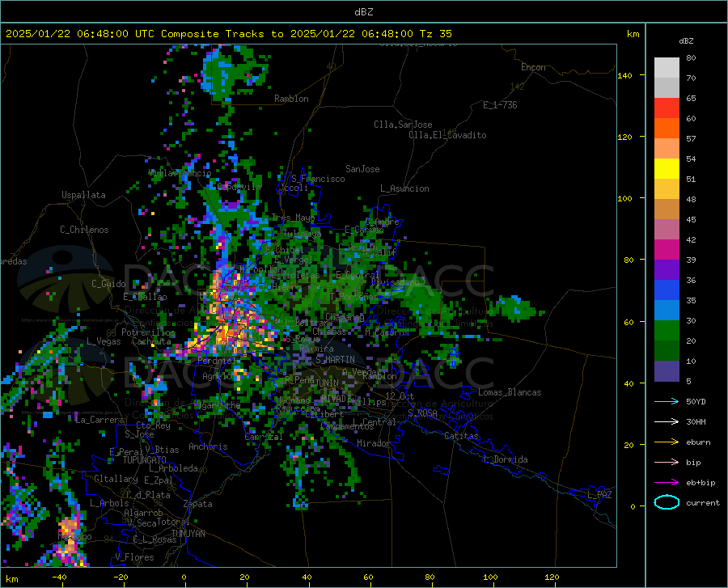Click the '50YD' legend label
The image size is (728, 588).
tap(696, 401)
